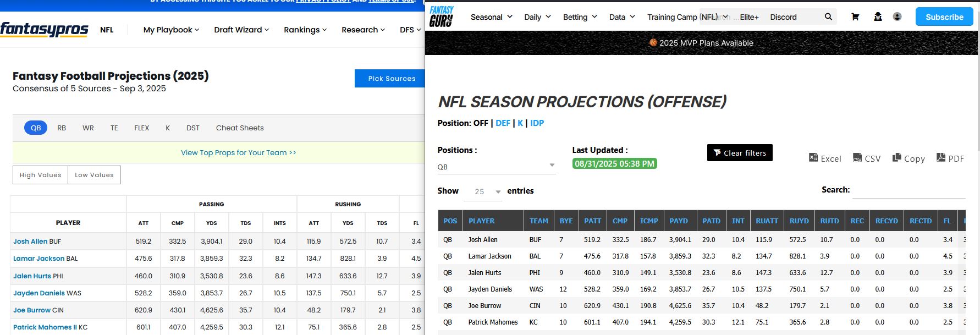Screen dimensions: 980x335
Task: Sort Fantasy Guru table by RUYD column
Action: tap(799, 221)
